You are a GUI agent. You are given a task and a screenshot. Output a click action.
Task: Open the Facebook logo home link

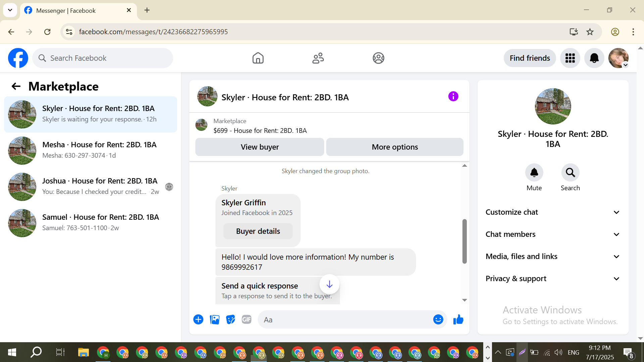point(18,58)
